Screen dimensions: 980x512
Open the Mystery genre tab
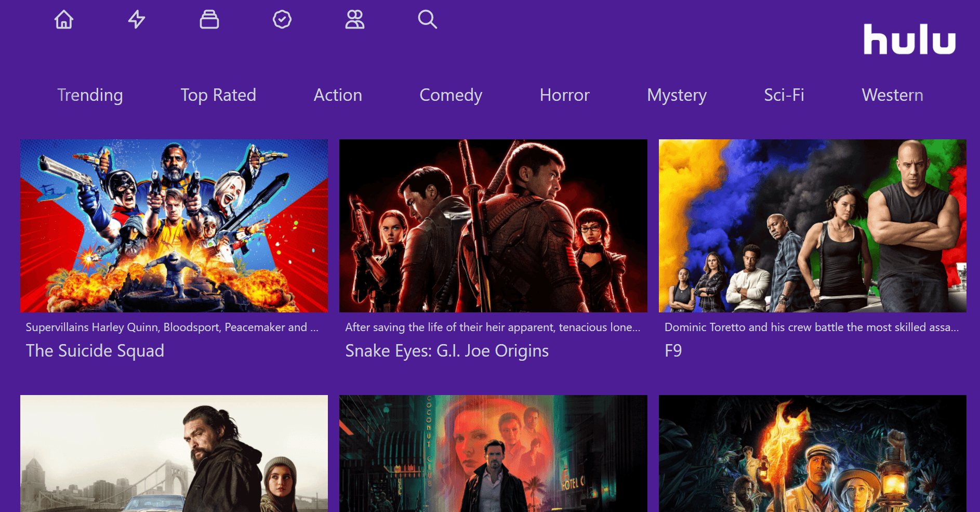677,95
